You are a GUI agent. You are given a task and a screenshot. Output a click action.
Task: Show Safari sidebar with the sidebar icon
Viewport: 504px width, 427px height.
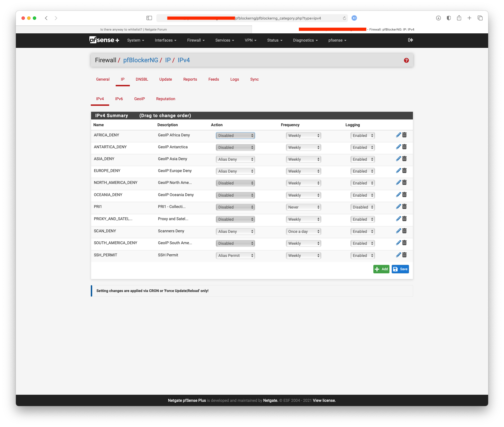pyautogui.click(x=149, y=18)
